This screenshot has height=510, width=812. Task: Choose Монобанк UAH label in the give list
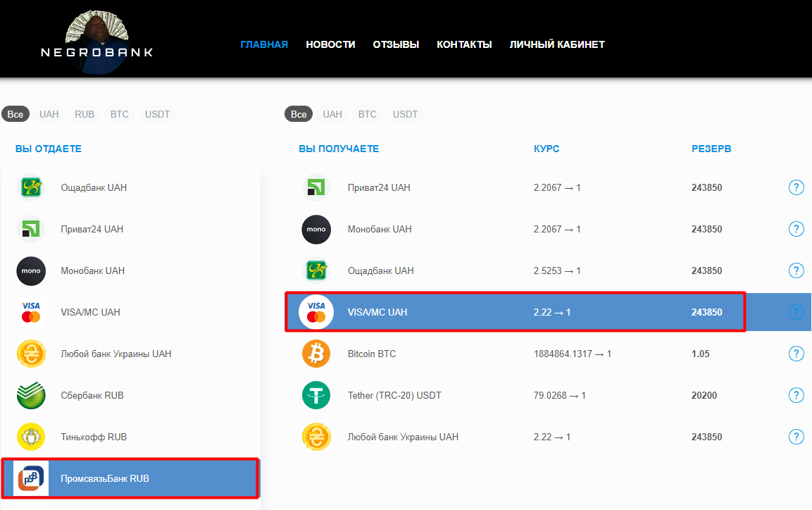click(x=93, y=270)
